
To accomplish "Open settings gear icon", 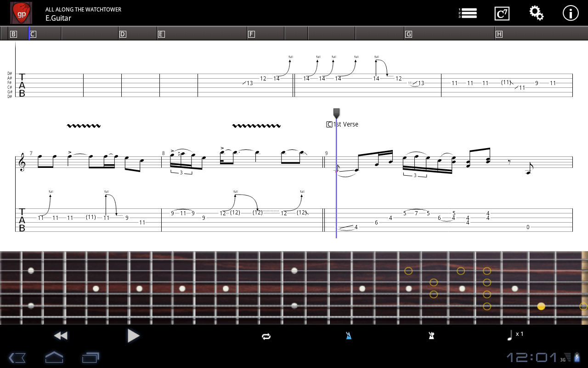I will click(536, 13).
